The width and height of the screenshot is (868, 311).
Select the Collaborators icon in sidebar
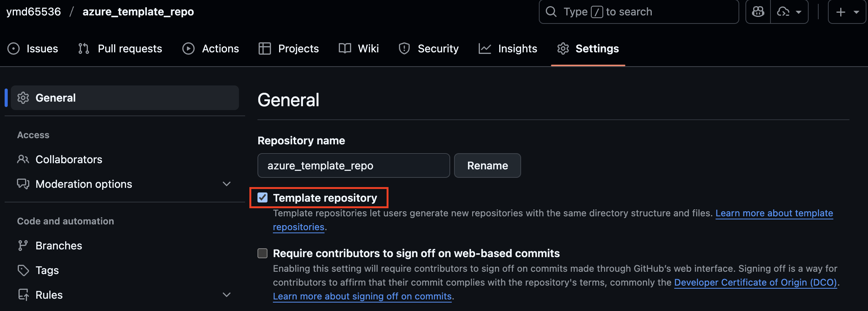pyautogui.click(x=23, y=159)
